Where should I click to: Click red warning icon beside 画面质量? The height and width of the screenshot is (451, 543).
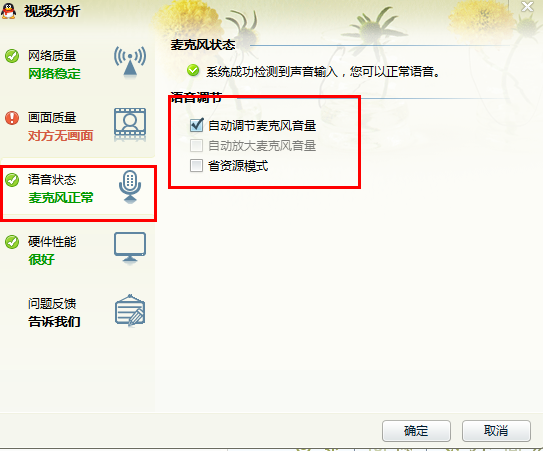click(x=12, y=118)
